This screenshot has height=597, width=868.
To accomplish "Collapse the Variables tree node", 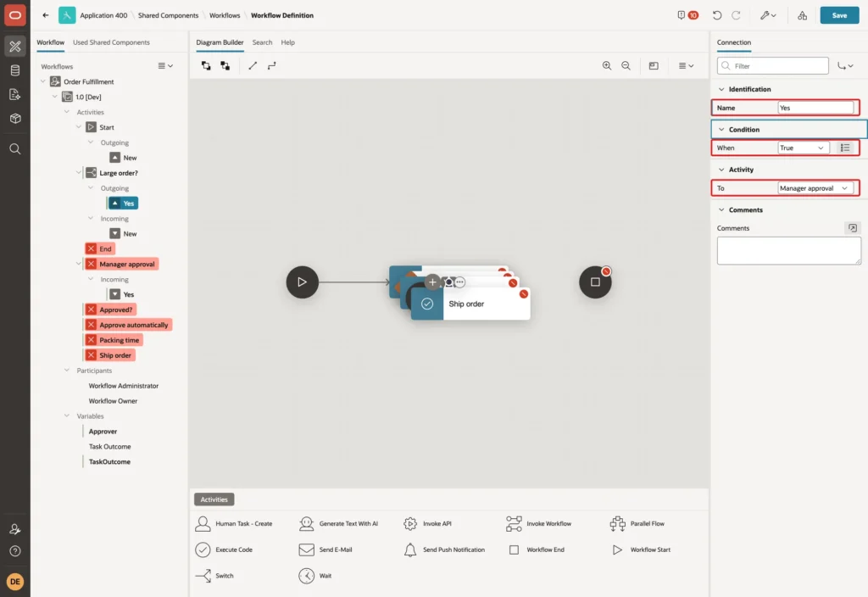I will tap(66, 416).
